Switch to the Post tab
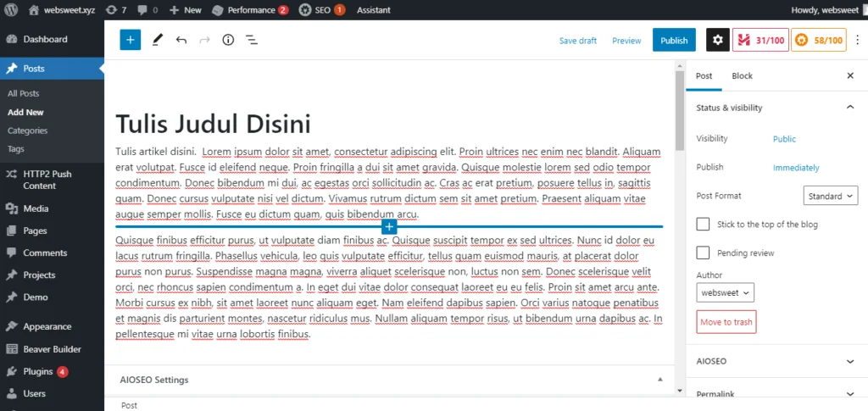868x411 pixels. (704, 75)
